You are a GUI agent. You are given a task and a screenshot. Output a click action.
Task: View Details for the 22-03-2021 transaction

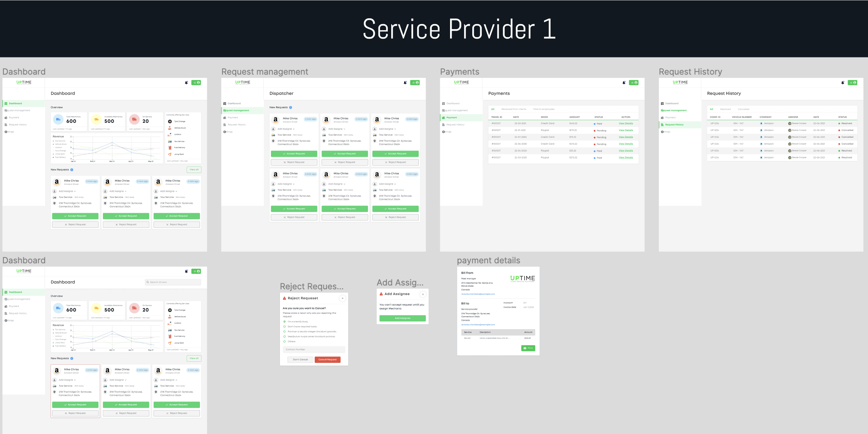626,124
